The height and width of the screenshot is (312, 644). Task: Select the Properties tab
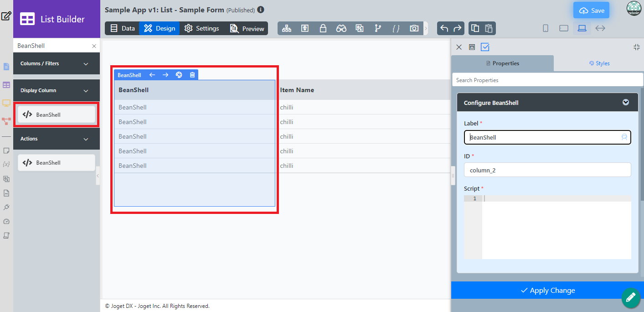[502, 63]
